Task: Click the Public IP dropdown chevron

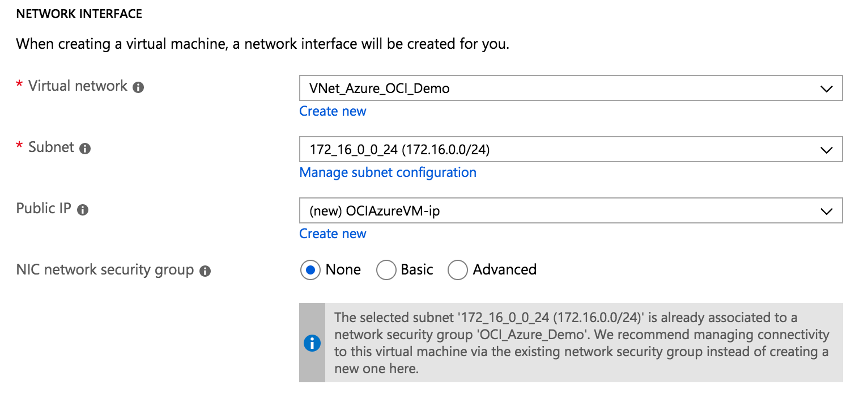Action: tap(826, 212)
